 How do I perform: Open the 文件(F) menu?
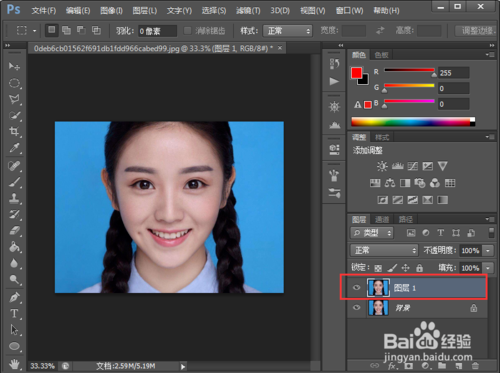tap(44, 11)
